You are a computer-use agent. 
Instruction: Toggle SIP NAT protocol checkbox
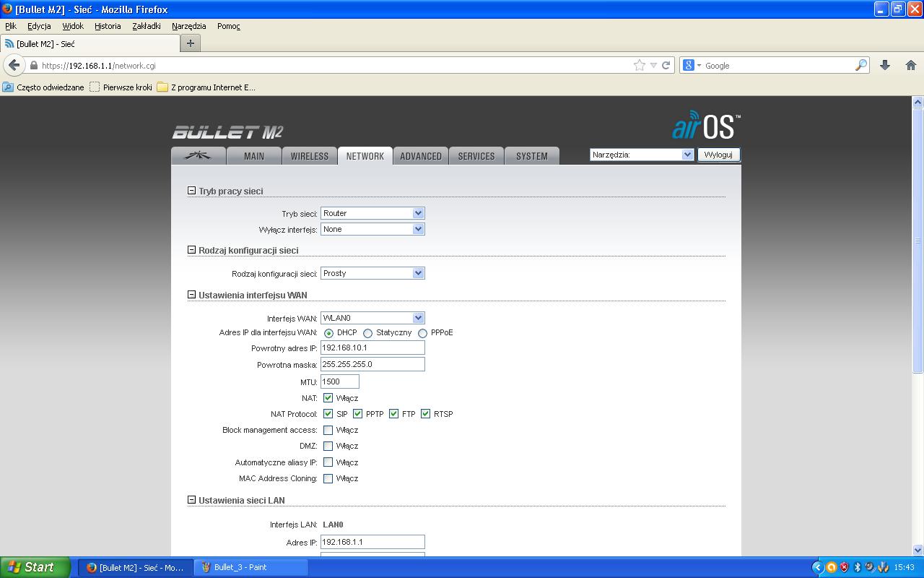point(328,414)
